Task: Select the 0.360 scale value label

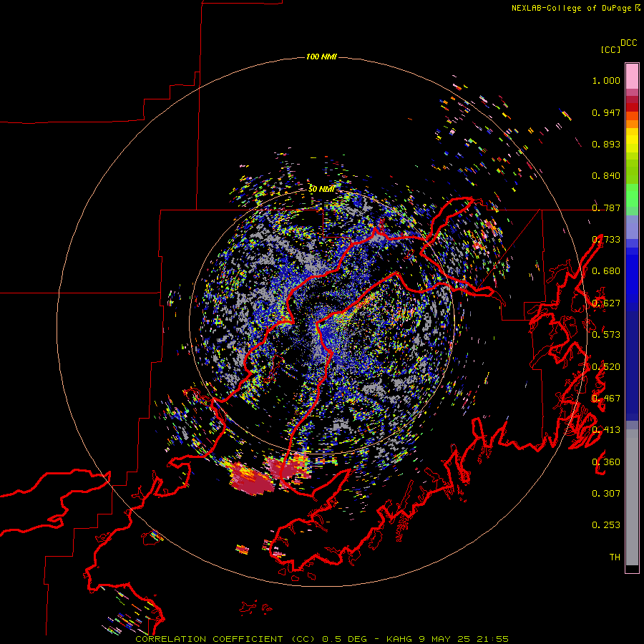Action: coord(606,462)
